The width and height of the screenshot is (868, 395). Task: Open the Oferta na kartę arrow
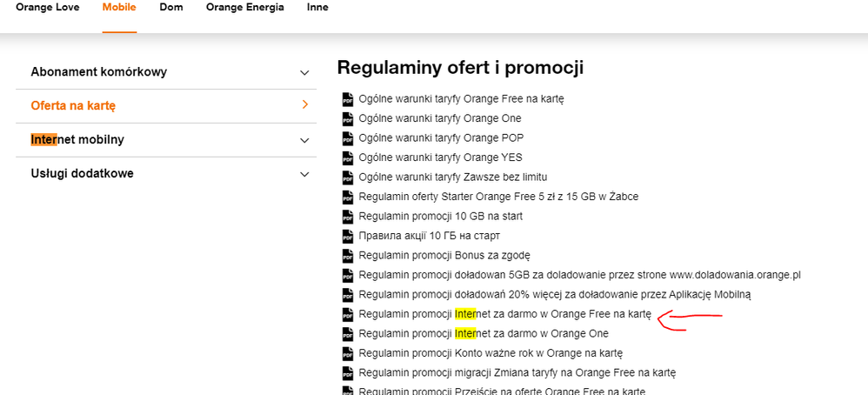[304, 105]
